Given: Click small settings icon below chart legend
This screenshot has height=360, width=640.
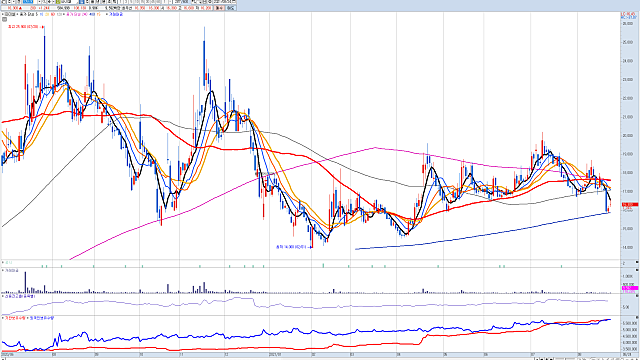Looking at the screenshot, I should click(x=4, y=19).
